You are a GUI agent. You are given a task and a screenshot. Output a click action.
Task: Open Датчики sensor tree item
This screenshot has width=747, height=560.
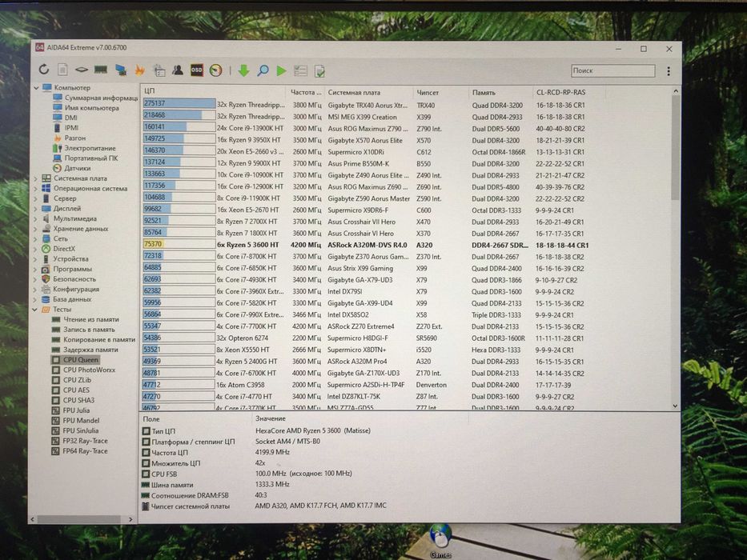(x=77, y=168)
